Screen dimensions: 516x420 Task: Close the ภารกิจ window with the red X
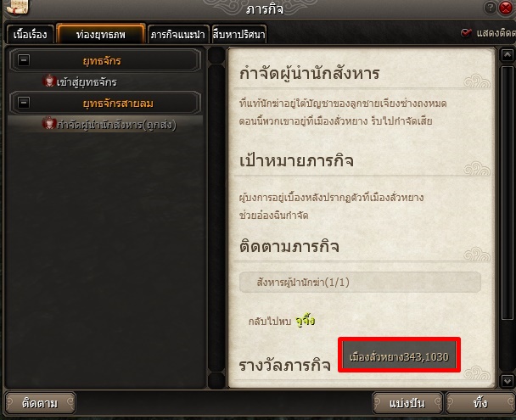(x=506, y=8)
